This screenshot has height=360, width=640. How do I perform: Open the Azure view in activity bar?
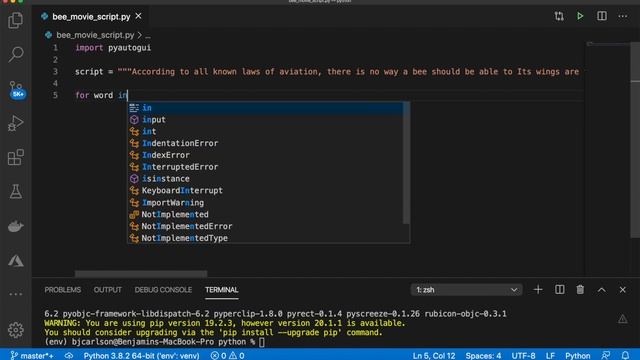point(16,260)
